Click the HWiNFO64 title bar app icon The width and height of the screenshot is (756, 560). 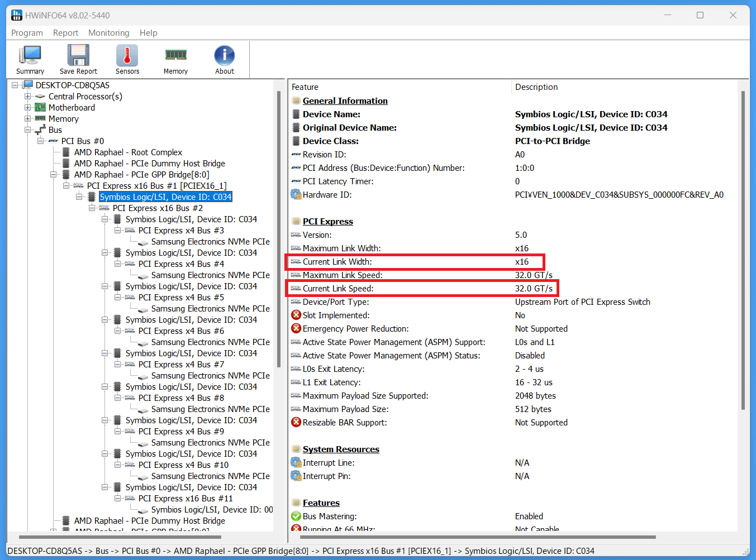click(17, 15)
